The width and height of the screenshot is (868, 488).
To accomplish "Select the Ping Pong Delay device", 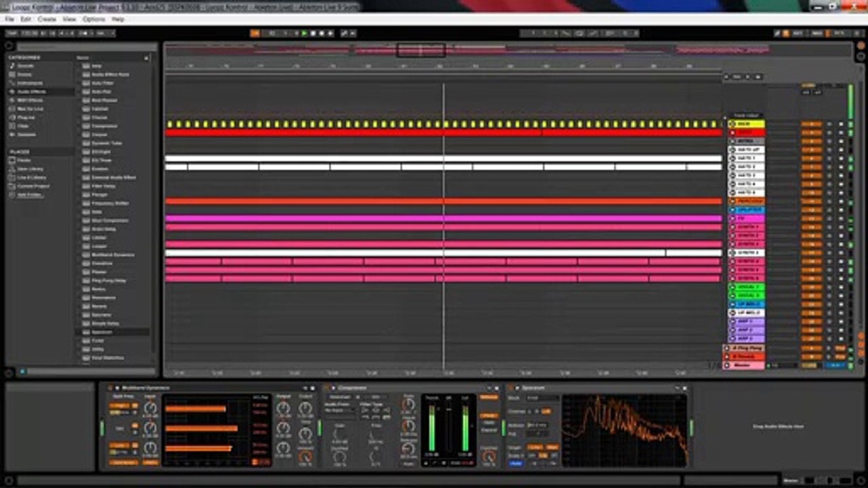I will pos(108,281).
